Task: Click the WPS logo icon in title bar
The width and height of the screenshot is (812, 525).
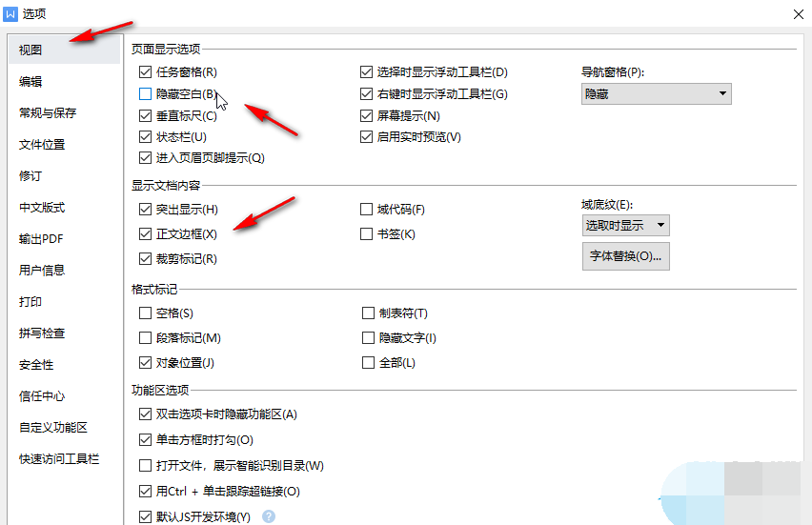Action: [10, 14]
